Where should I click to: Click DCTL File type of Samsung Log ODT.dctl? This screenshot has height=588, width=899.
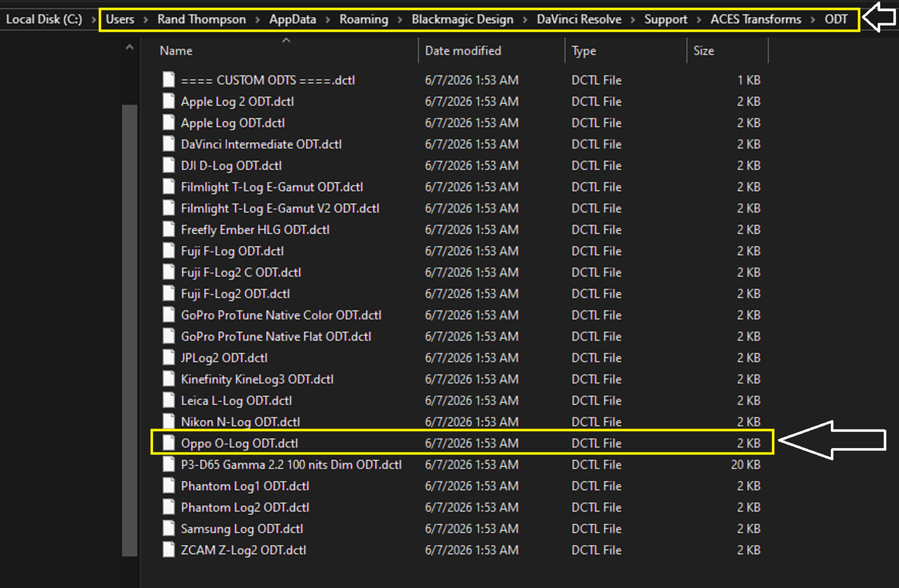point(596,528)
